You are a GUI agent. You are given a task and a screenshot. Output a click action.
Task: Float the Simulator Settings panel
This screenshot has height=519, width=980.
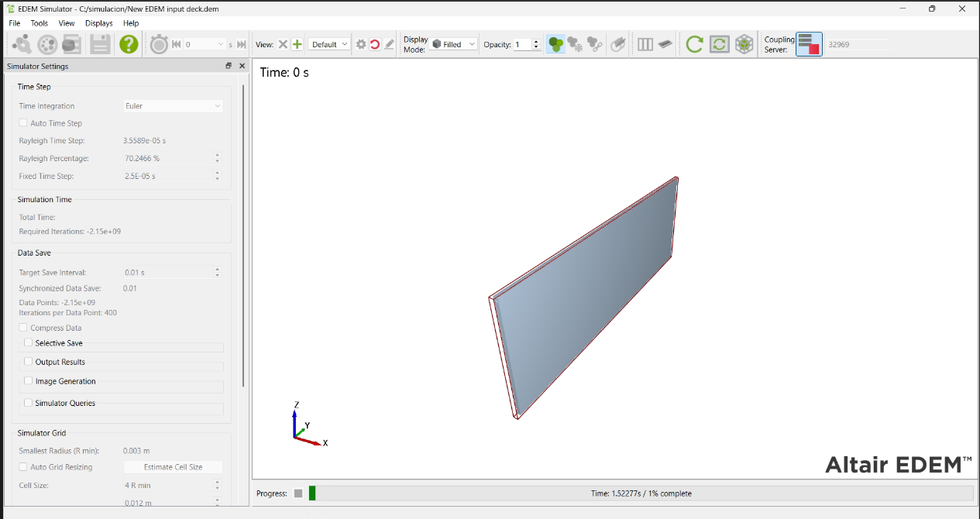[229, 66]
